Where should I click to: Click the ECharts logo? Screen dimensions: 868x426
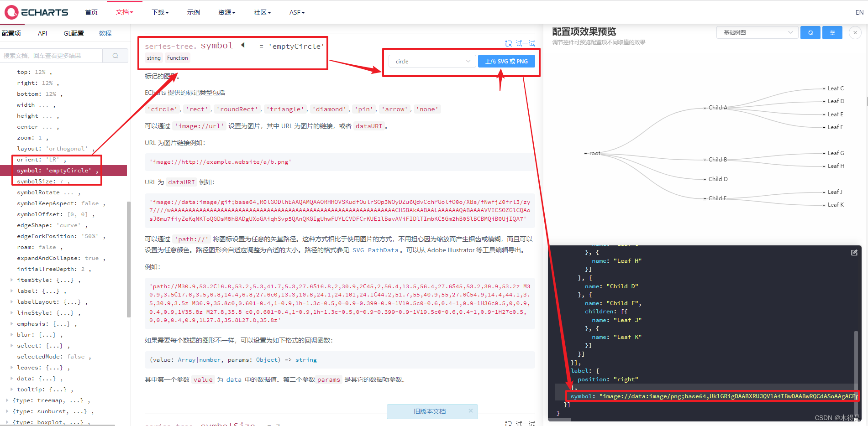37,12
